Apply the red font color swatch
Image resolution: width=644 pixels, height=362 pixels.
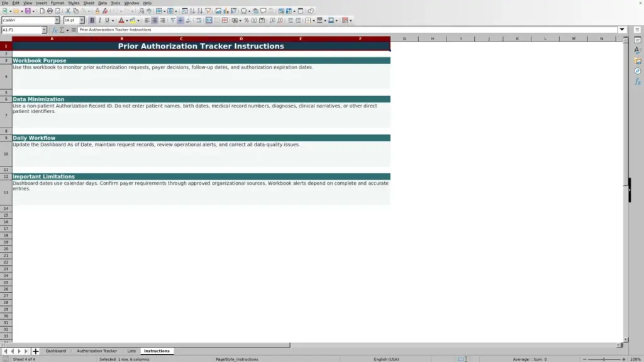point(121,21)
